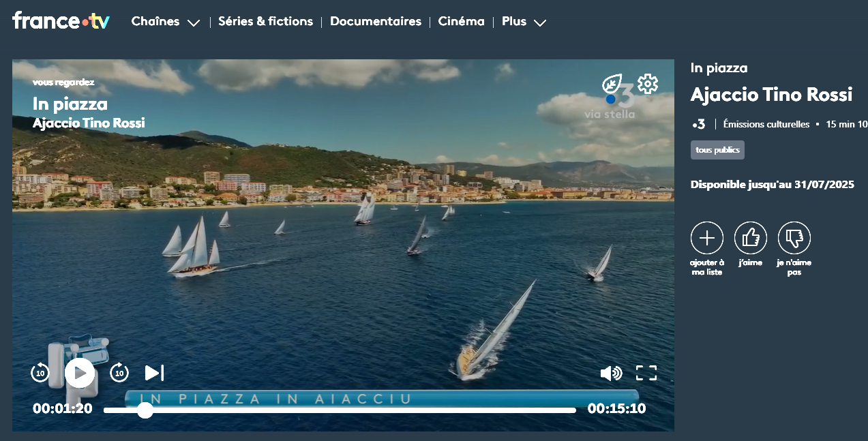Go to Documentaires section
The height and width of the screenshot is (441, 868).
tap(375, 22)
